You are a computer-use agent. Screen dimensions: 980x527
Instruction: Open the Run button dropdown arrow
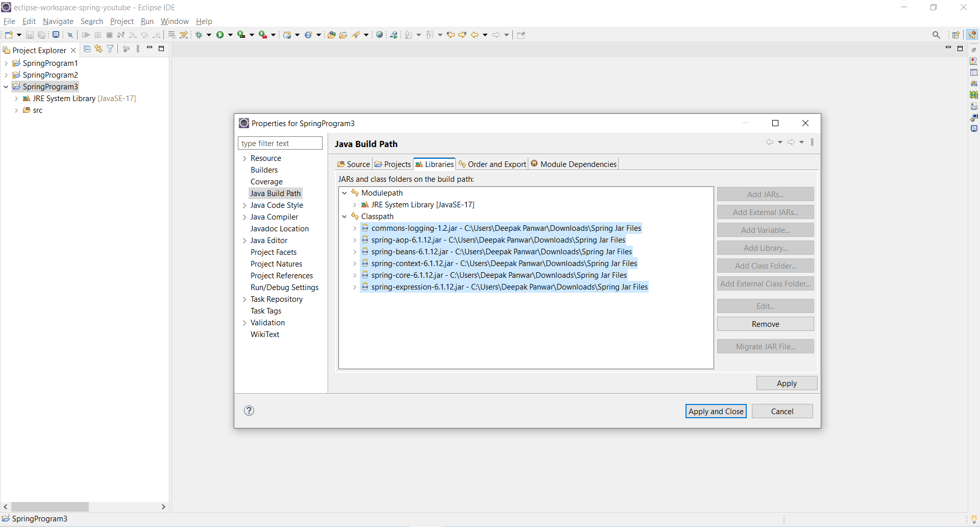(x=230, y=35)
